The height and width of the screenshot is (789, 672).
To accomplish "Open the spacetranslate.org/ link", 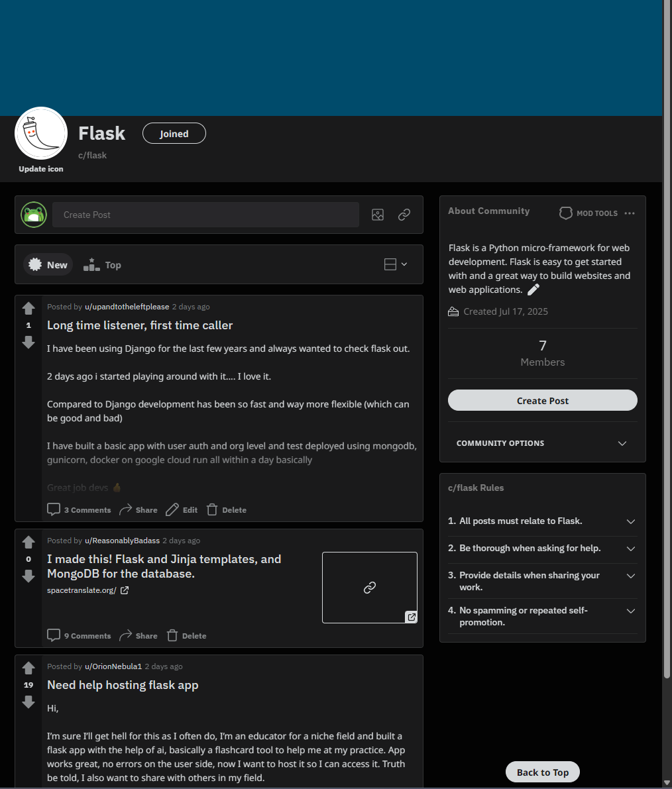I will 82,590.
